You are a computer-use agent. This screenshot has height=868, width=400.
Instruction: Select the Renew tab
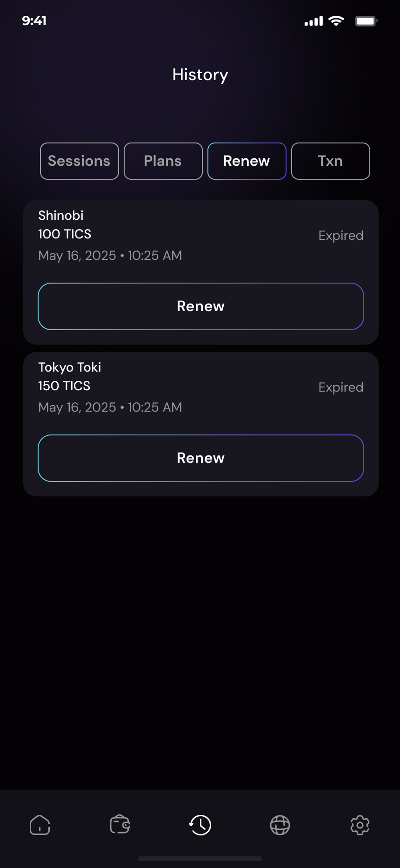click(x=247, y=161)
